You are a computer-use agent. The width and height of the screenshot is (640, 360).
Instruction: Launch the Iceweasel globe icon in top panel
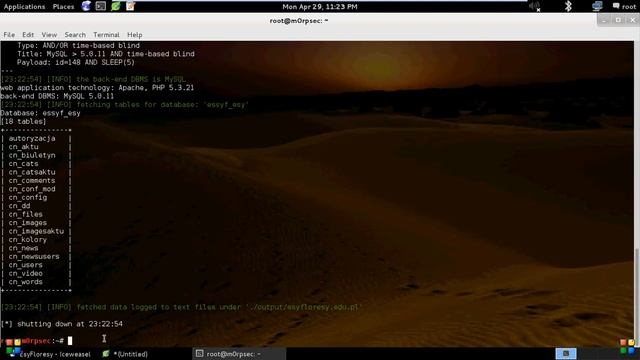coord(86,6)
